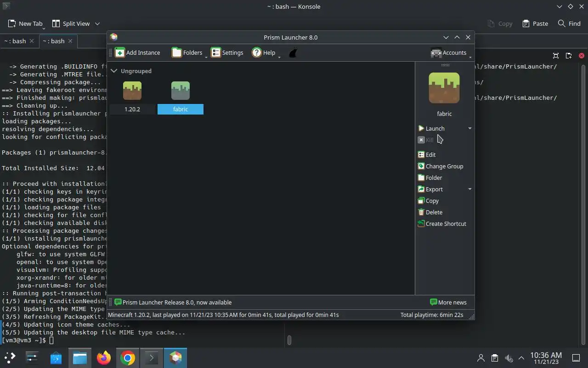Click the Prism Launcher title bar icon

pos(114,37)
